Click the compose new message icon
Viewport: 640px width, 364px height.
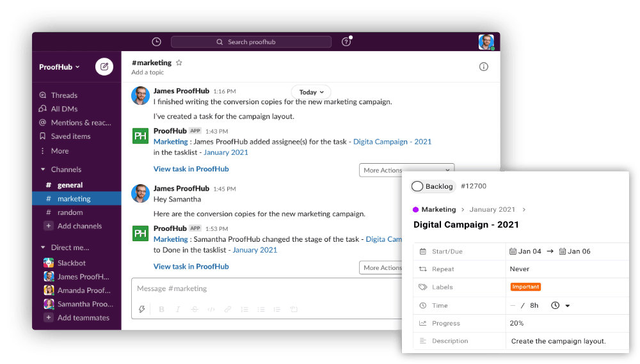pos(104,67)
